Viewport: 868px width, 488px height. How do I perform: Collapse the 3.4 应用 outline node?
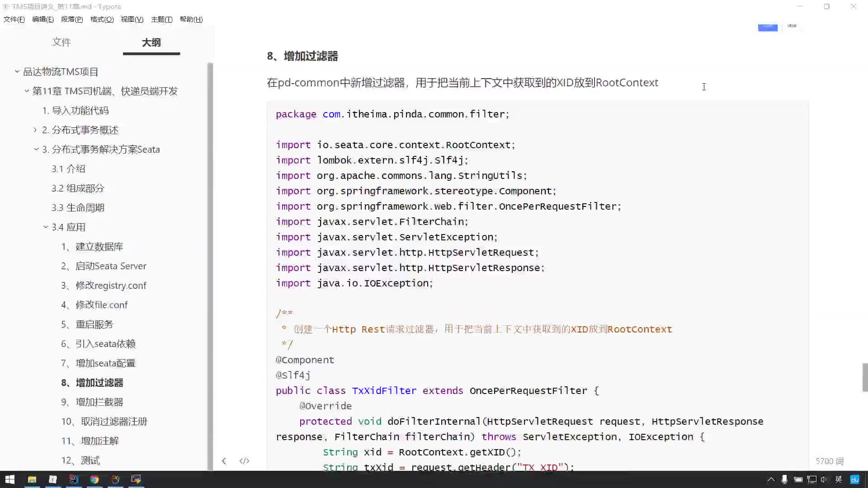point(46,227)
